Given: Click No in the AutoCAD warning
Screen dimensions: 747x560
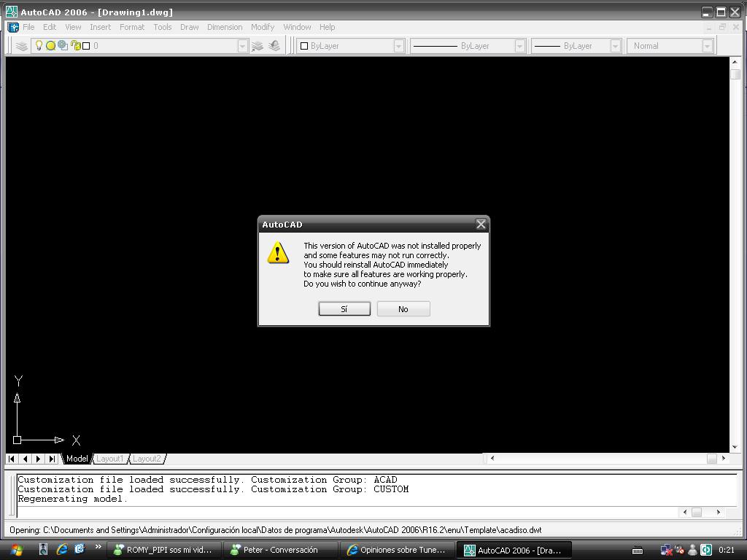Looking at the screenshot, I should tap(403, 309).
